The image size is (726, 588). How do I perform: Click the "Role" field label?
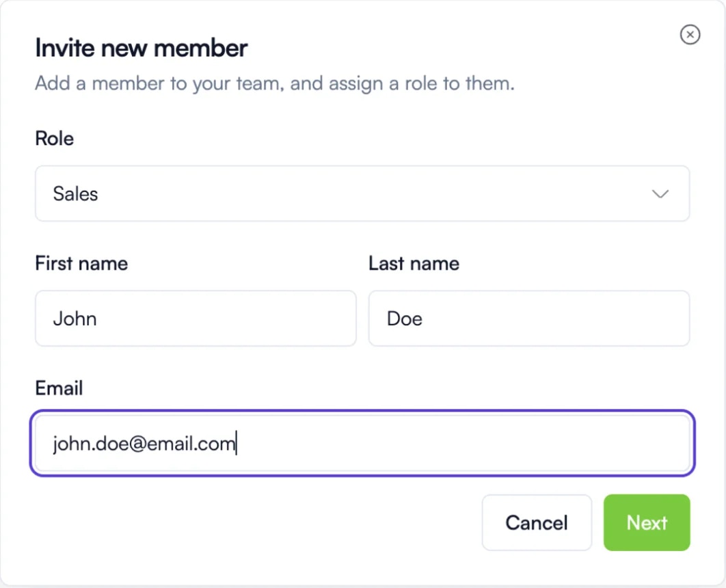[x=54, y=139]
